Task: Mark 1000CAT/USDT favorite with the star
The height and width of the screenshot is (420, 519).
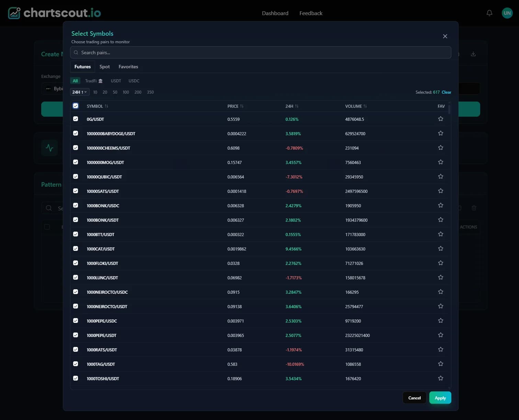Action: click(x=441, y=248)
